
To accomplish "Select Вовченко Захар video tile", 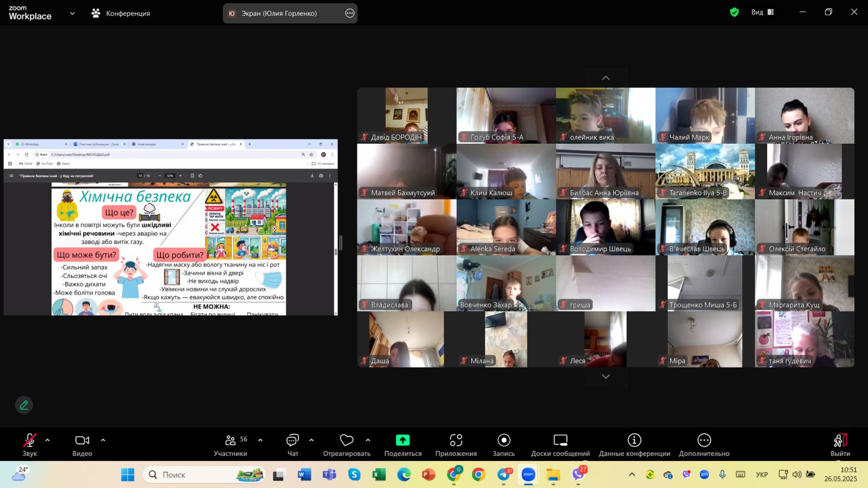I will click(506, 283).
